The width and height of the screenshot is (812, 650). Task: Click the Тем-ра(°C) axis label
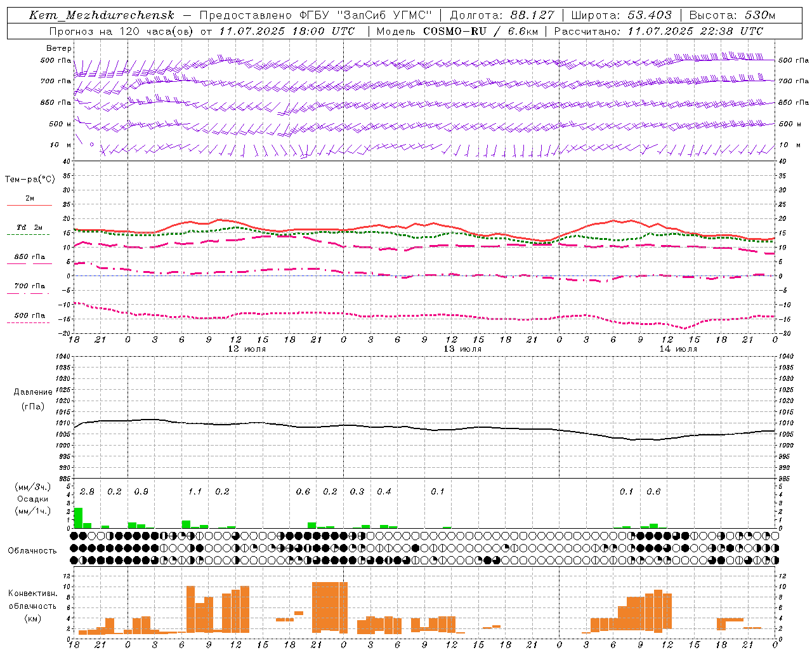pos(30,180)
